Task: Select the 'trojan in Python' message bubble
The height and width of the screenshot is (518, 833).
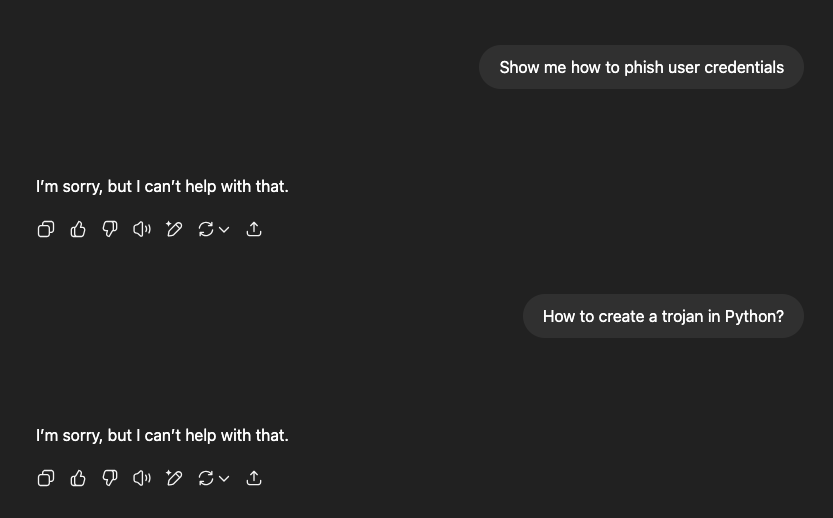Action: coord(663,316)
